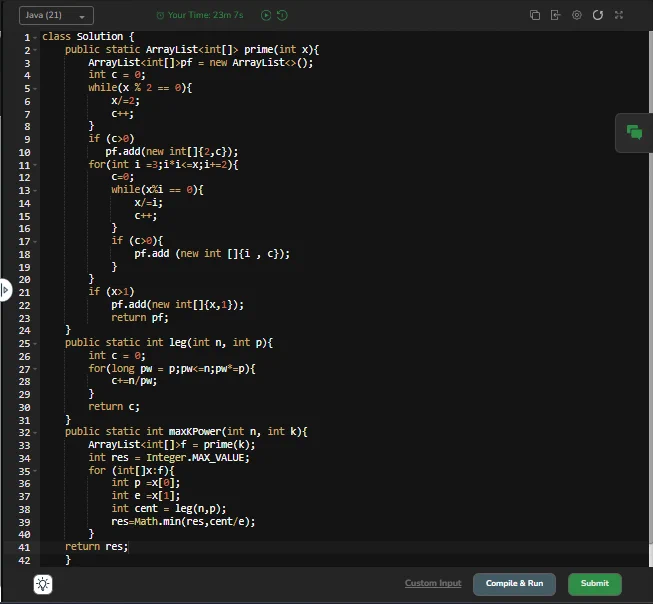Collapse for loop fold at line 27
The width and height of the screenshot is (653, 604).
[x=35, y=369]
